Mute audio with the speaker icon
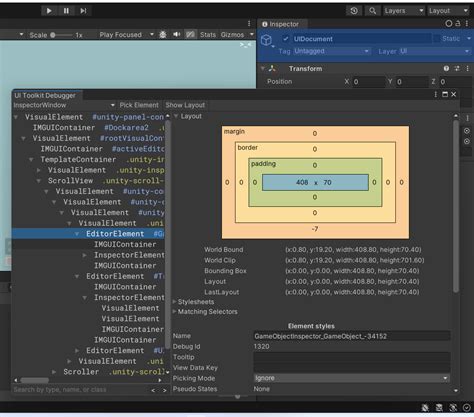The width and height of the screenshot is (474, 417). click(176, 35)
